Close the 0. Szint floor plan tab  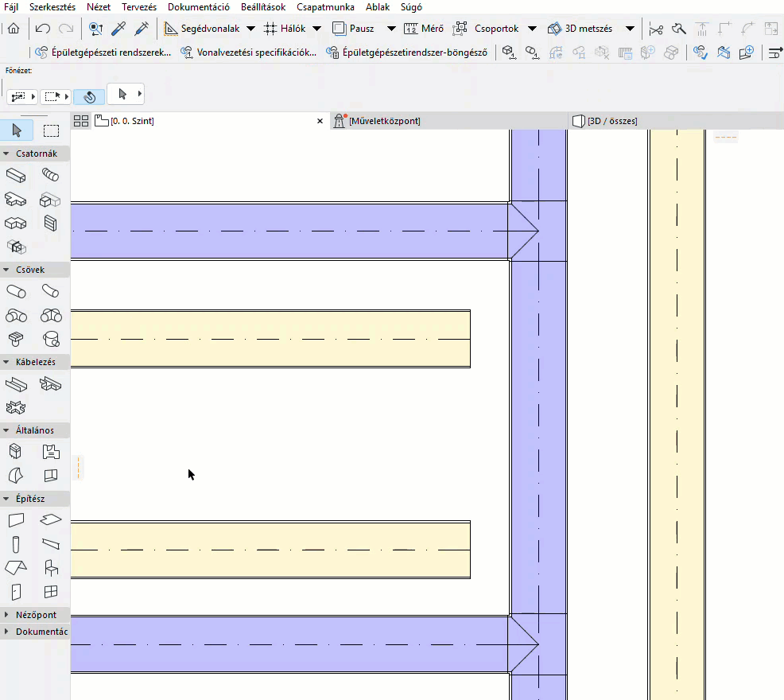coord(320,121)
